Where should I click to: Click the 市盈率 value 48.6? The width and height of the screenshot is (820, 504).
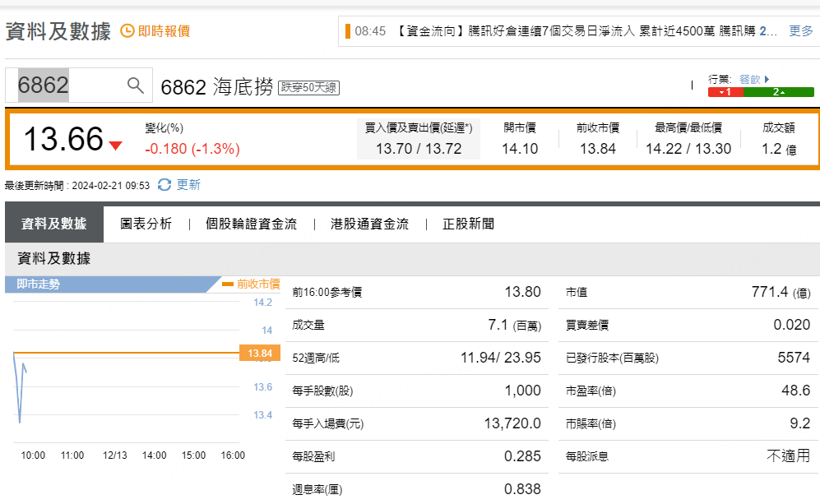point(796,391)
